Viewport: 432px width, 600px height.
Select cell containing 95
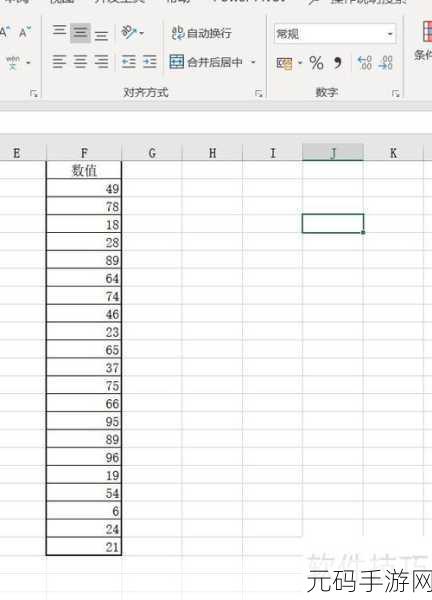pyautogui.click(x=84, y=421)
